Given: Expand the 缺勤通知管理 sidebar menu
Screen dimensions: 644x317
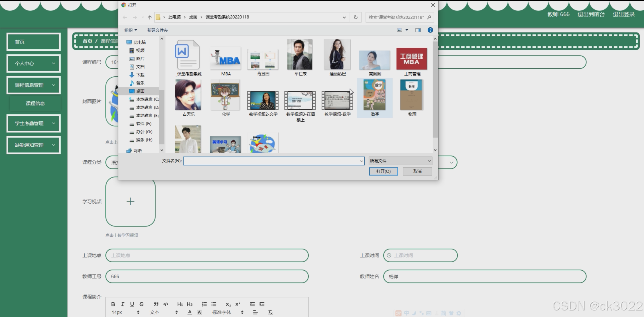Looking at the screenshot, I should [x=33, y=145].
